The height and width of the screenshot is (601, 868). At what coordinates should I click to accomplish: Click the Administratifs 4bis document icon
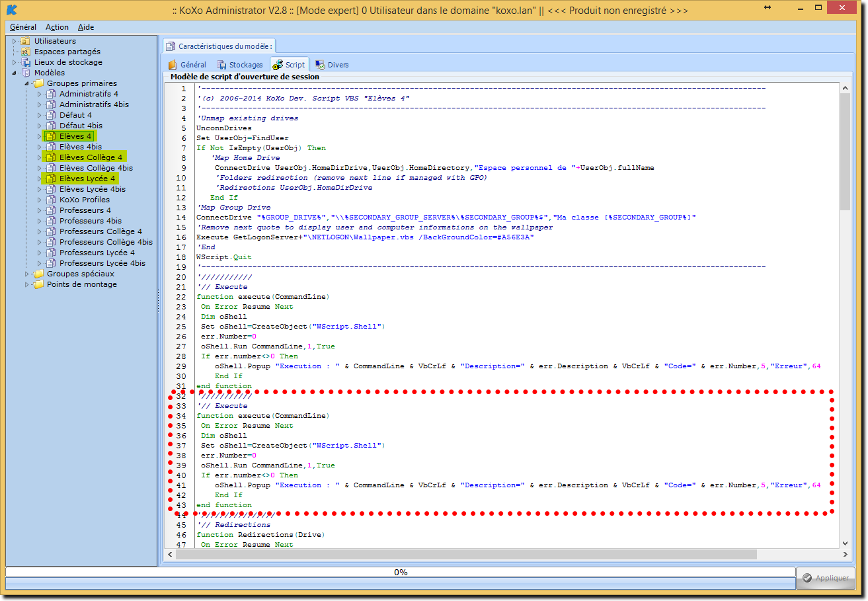point(50,104)
